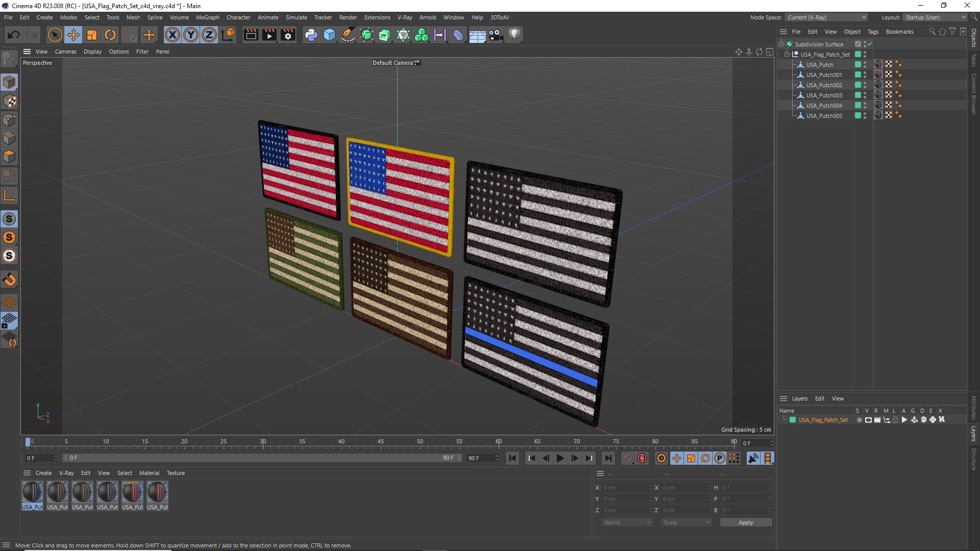Select first USA_Put material swatch
The image size is (980, 551).
[x=32, y=495]
